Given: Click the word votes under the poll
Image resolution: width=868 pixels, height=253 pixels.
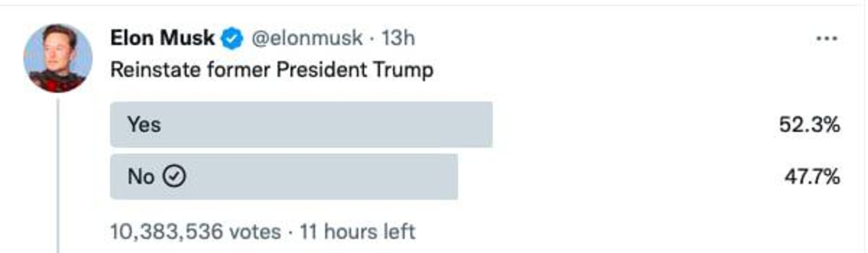Looking at the screenshot, I should pyautogui.click(x=255, y=231).
